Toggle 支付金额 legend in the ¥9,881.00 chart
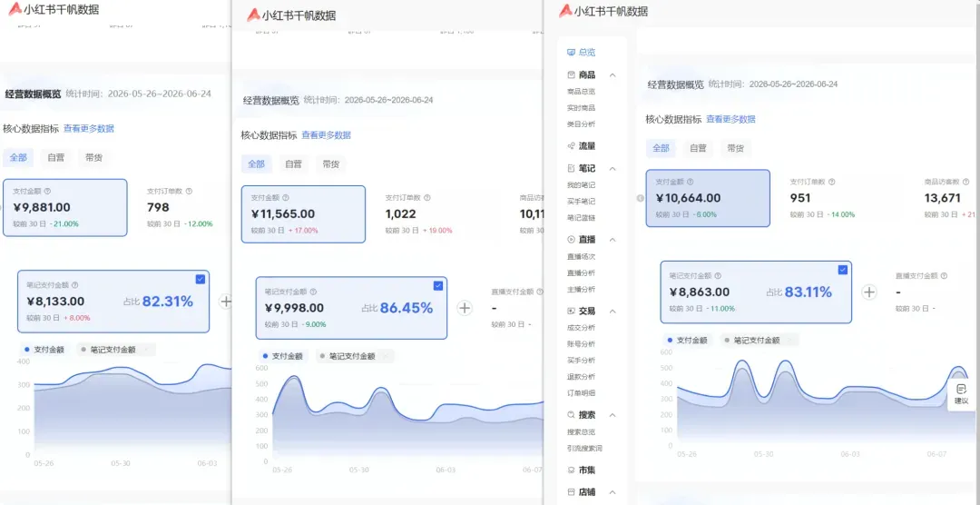Viewport: 980px width, 505px height. [44, 350]
